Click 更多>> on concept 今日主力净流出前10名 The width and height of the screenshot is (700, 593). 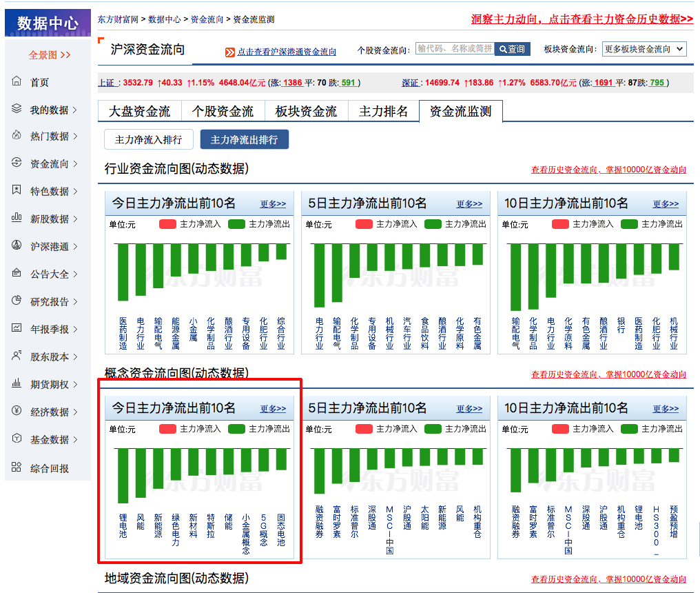[x=273, y=409]
